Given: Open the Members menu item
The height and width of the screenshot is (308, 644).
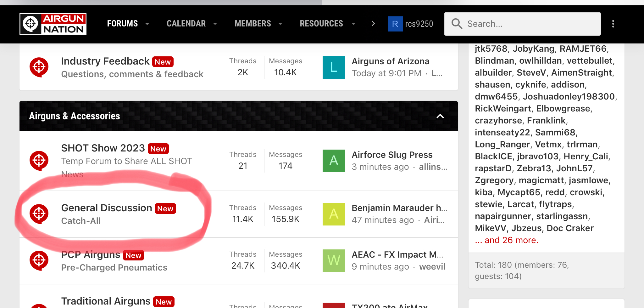Looking at the screenshot, I should 253,24.
